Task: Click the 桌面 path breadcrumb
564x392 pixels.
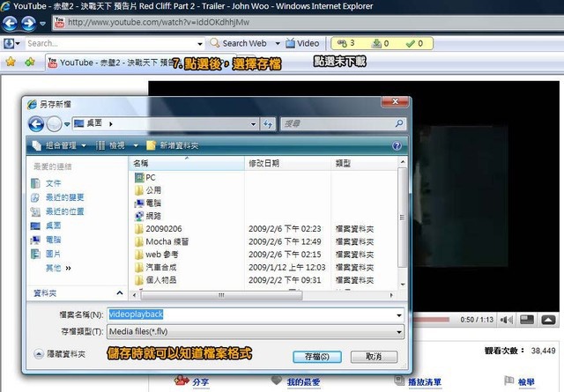Action: pos(94,123)
